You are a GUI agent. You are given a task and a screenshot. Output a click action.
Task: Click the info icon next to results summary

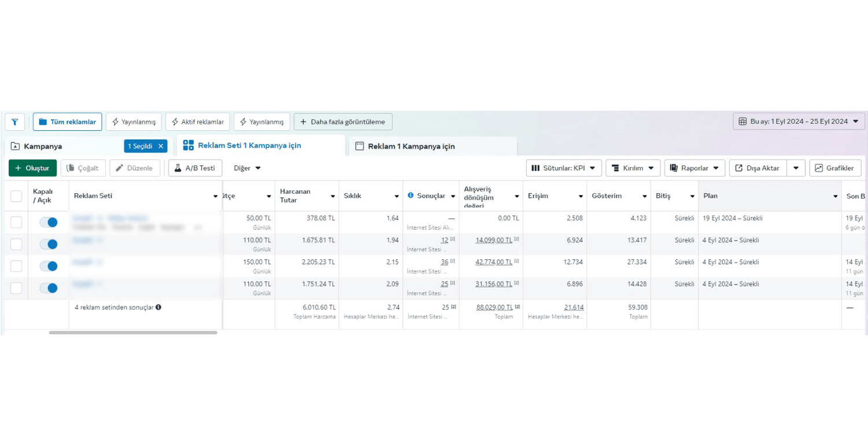tap(159, 308)
